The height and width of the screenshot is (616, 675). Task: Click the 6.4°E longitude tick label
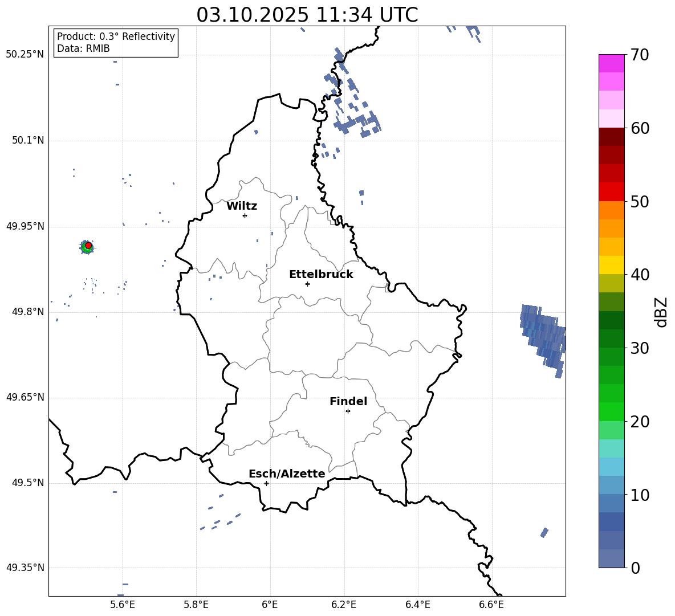click(417, 605)
